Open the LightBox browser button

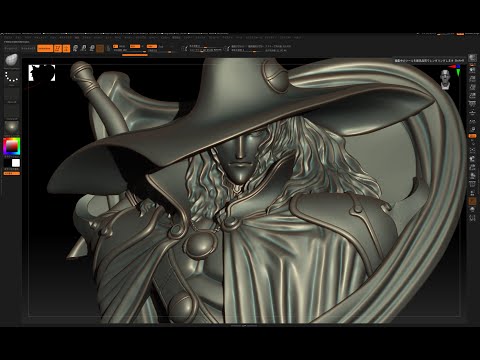28,48
